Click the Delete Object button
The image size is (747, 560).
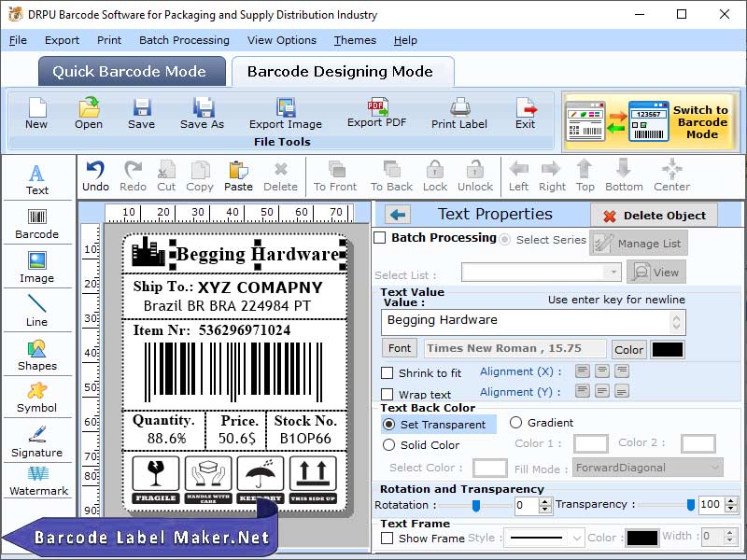point(654,215)
